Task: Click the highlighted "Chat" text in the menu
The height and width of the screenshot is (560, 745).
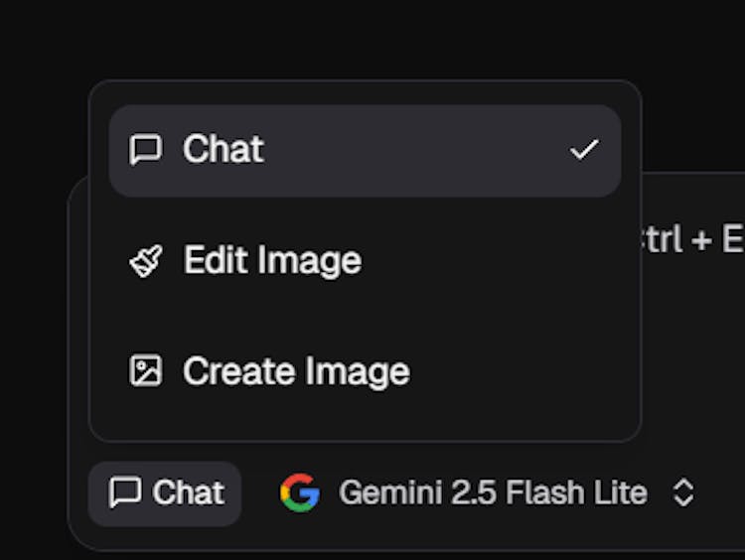Action: (x=223, y=150)
